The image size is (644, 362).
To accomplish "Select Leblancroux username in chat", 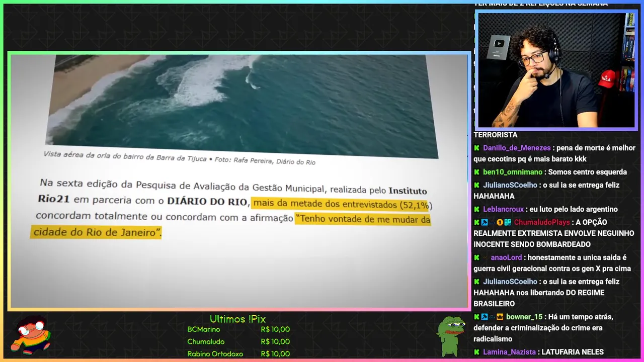I will pos(504,209).
